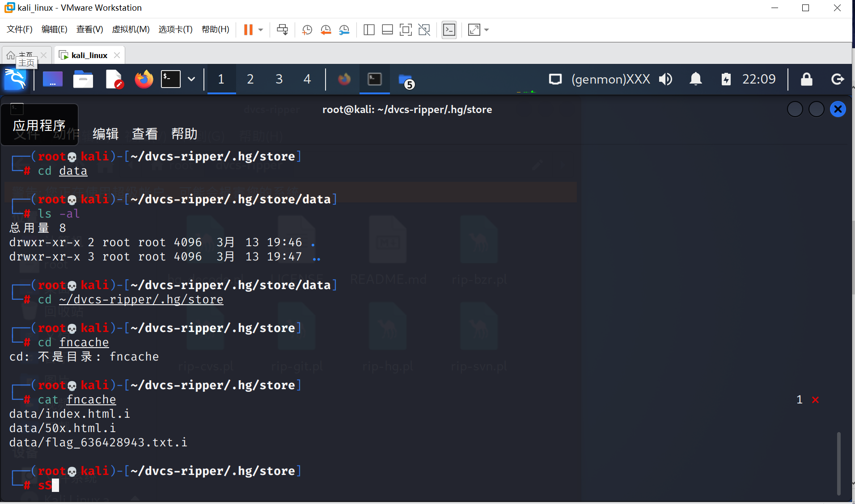
Task: Open the VMware 查看(V) menu
Action: (90, 29)
